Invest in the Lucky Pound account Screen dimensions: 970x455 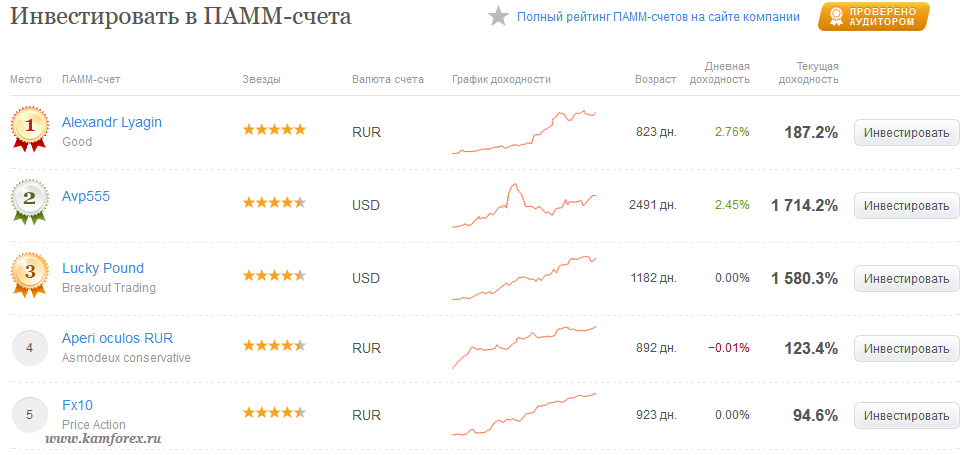(906, 279)
